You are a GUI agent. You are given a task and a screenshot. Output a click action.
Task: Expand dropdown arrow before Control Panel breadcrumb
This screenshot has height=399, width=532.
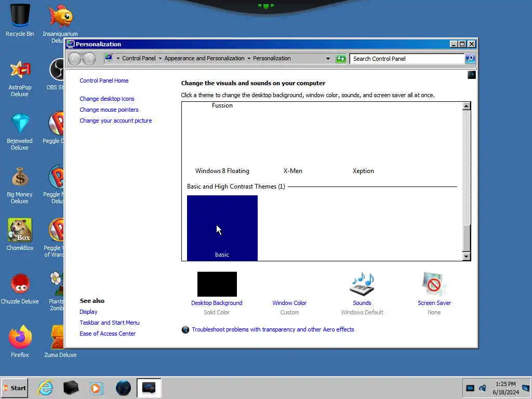[118, 58]
